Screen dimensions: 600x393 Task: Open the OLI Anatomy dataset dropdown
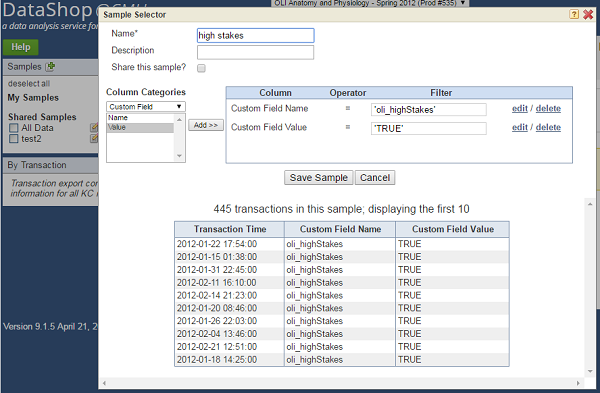pos(370,3)
